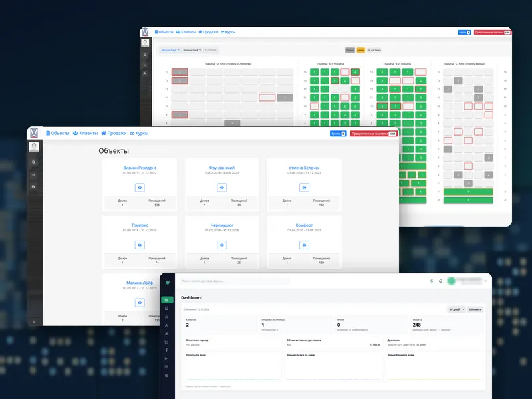The height and width of the screenshot is (399, 532).
Task: Open Клиенты menu in the floor-plan window
Action: [186, 32]
